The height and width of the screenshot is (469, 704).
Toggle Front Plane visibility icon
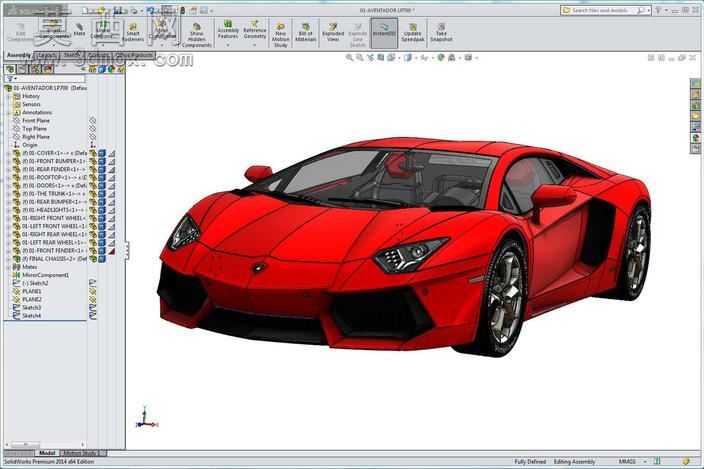(92, 120)
